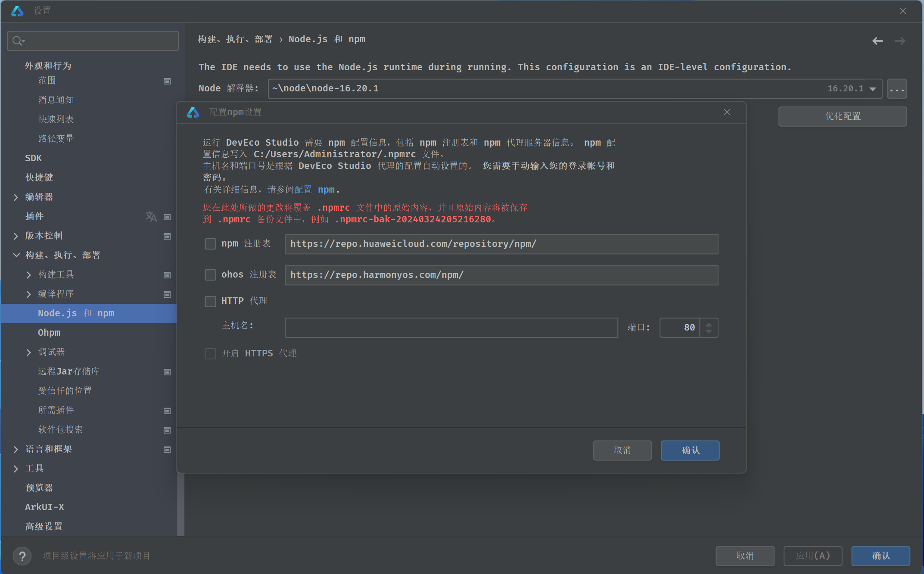Click 应用(A) in the settings window

pyautogui.click(x=813, y=556)
